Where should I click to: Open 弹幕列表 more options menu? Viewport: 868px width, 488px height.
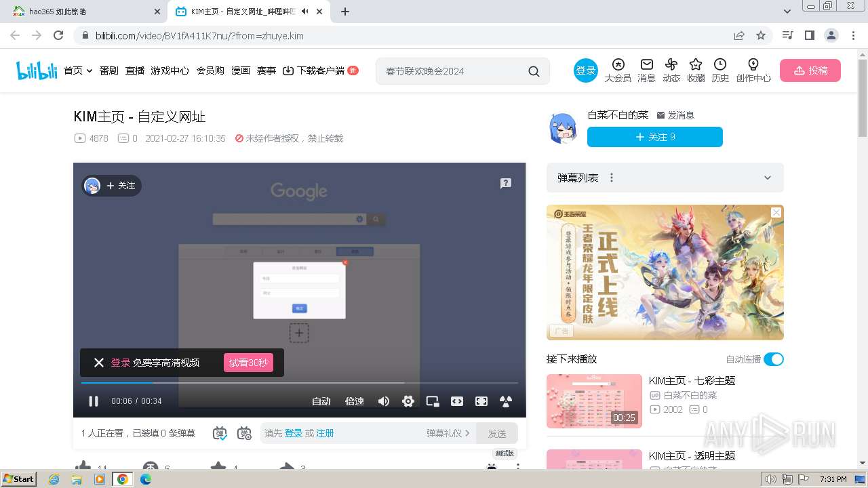[612, 178]
